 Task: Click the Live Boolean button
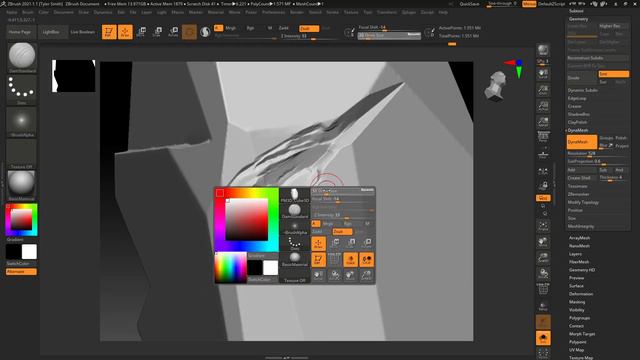click(x=82, y=32)
